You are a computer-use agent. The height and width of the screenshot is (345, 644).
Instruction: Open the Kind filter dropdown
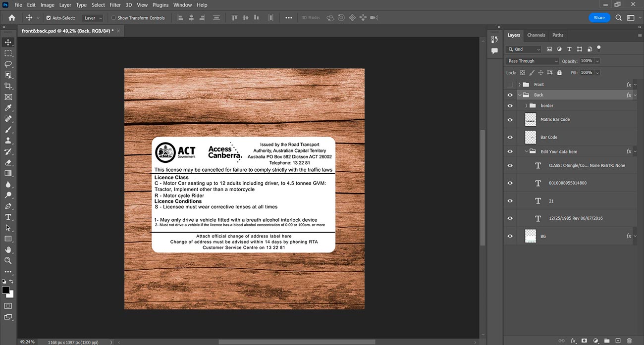(x=524, y=49)
